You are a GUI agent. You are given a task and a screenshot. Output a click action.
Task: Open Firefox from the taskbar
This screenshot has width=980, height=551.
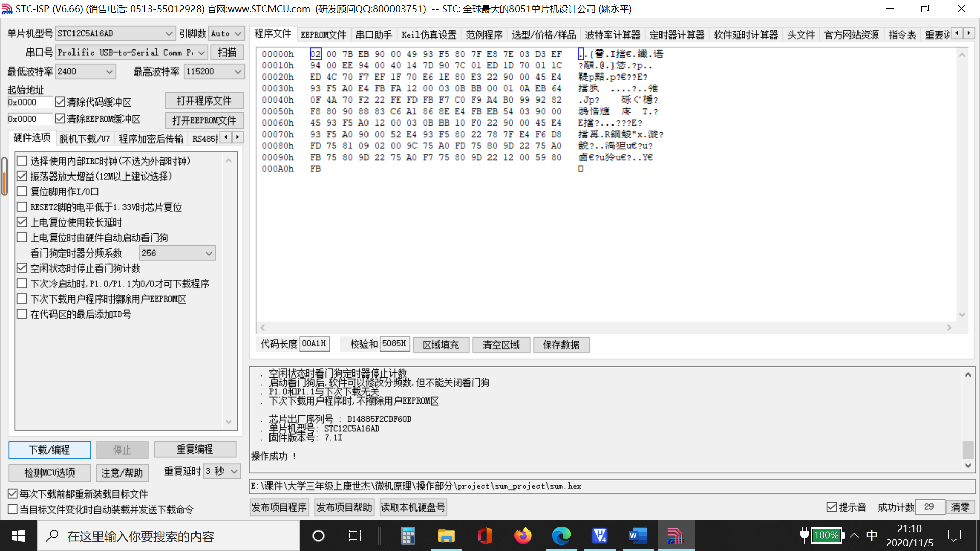[523, 536]
